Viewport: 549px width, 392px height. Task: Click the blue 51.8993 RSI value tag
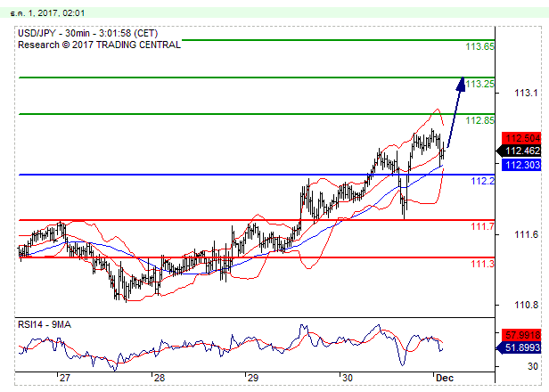point(523,347)
